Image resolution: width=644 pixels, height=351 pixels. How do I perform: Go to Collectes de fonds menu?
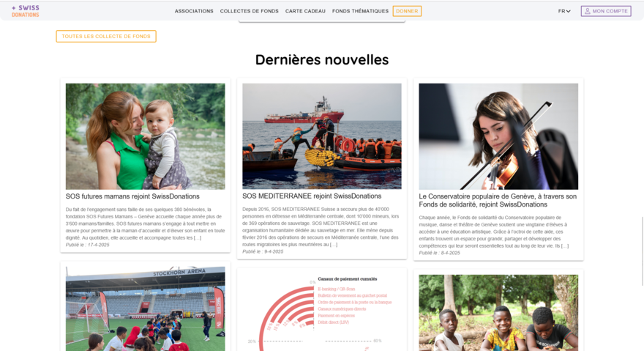click(x=250, y=11)
